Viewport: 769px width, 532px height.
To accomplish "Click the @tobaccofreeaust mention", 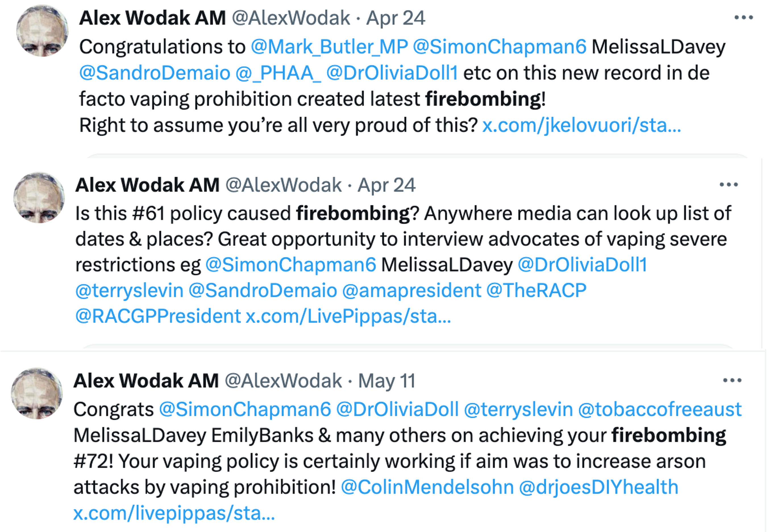I will (660, 409).
